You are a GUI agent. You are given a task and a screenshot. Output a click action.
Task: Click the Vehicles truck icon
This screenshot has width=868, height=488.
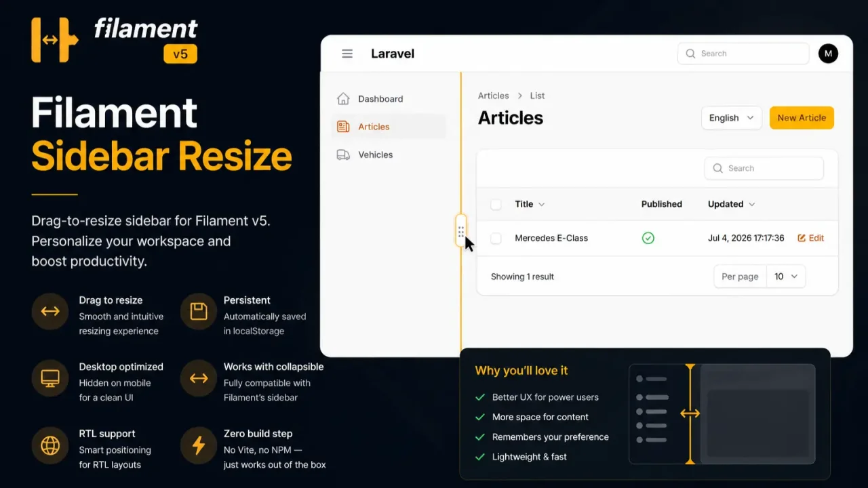click(343, 155)
